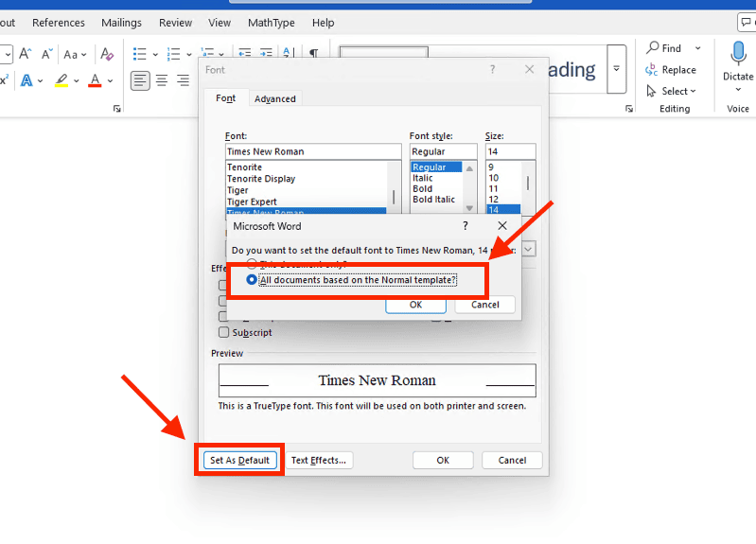This screenshot has width=756, height=544.
Task: Open the View ribbon tab
Action: [x=220, y=23]
